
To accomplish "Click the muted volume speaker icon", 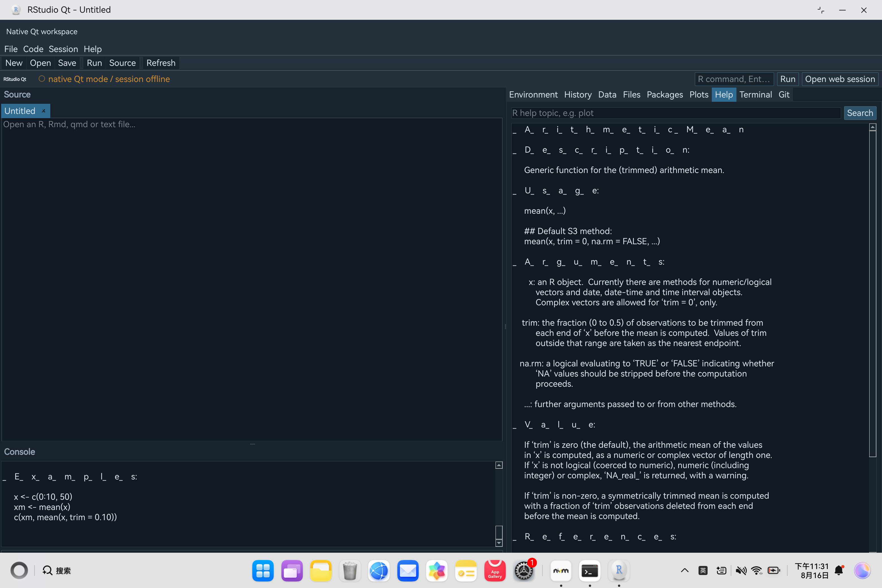I will click(740, 570).
